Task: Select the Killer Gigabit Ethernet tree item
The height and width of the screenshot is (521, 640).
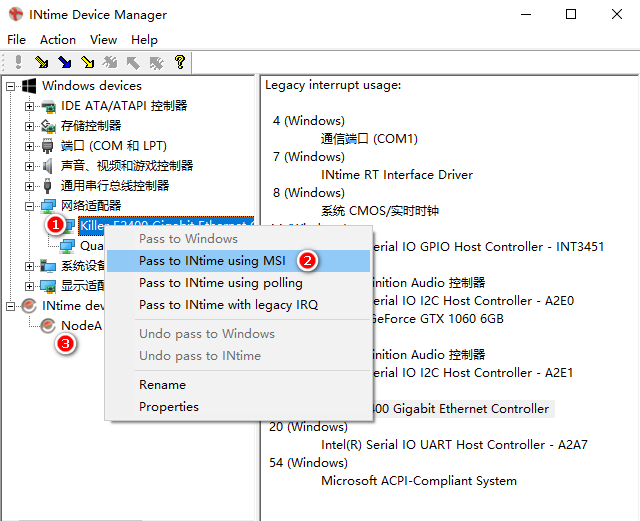Action: [x=166, y=226]
